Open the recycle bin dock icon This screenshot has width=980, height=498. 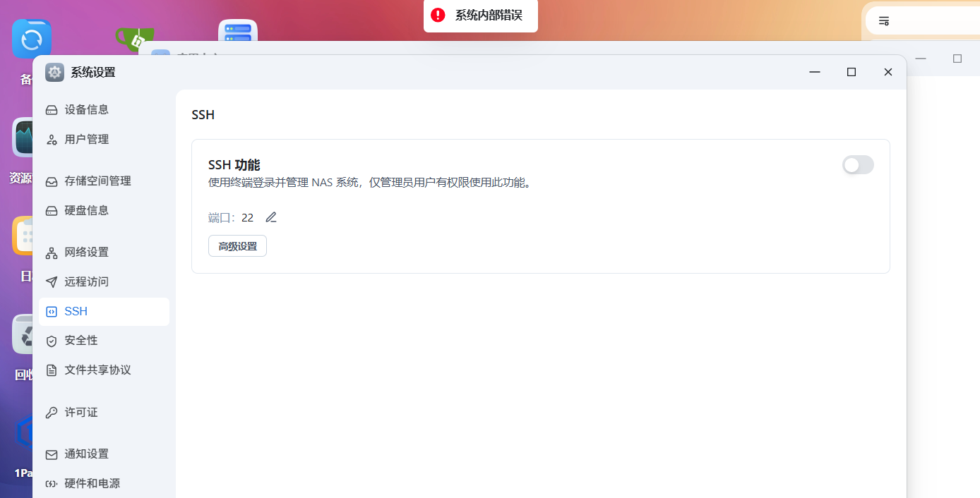pos(21,334)
